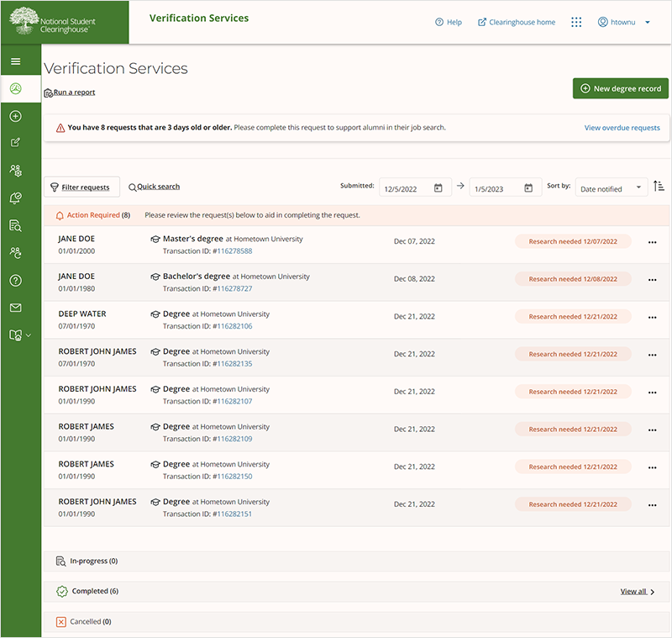Open more options for DEEP WATER request
Viewport: 672px width, 638px height.
(x=653, y=318)
